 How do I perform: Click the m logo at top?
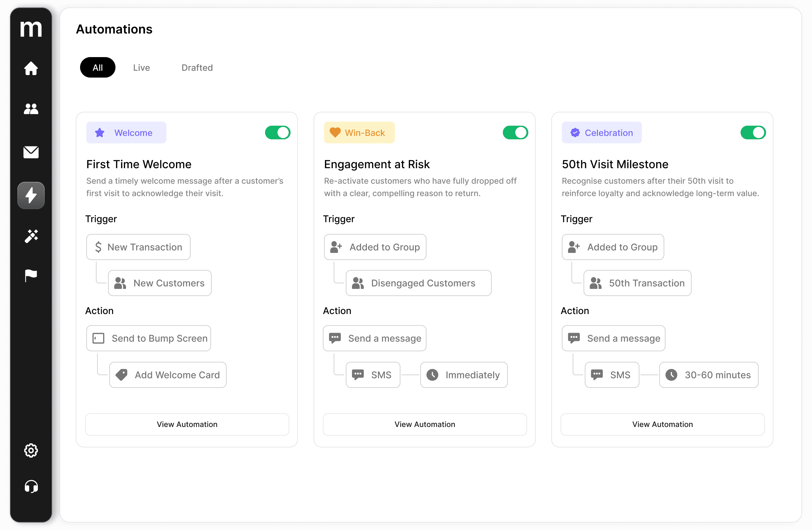31,29
